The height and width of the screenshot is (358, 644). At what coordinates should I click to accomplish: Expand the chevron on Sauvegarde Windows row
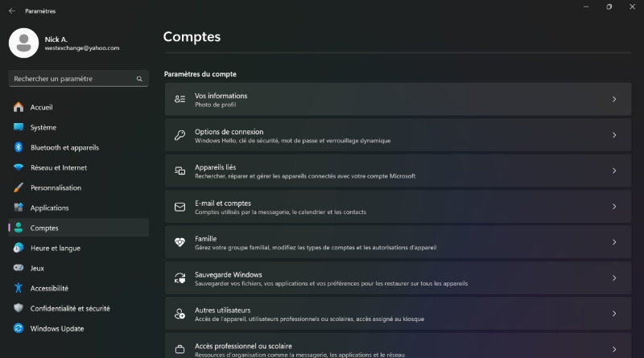coord(614,278)
